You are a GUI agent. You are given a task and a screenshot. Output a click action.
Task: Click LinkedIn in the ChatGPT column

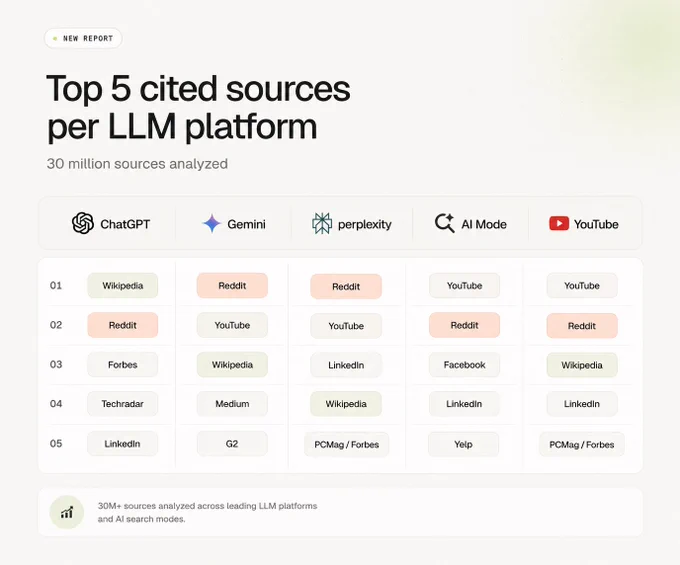coord(122,444)
